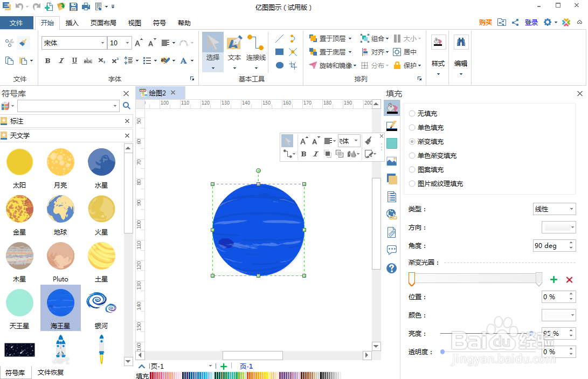Apply strikethrough text formatting
The image size is (588, 379).
click(88, 60)
